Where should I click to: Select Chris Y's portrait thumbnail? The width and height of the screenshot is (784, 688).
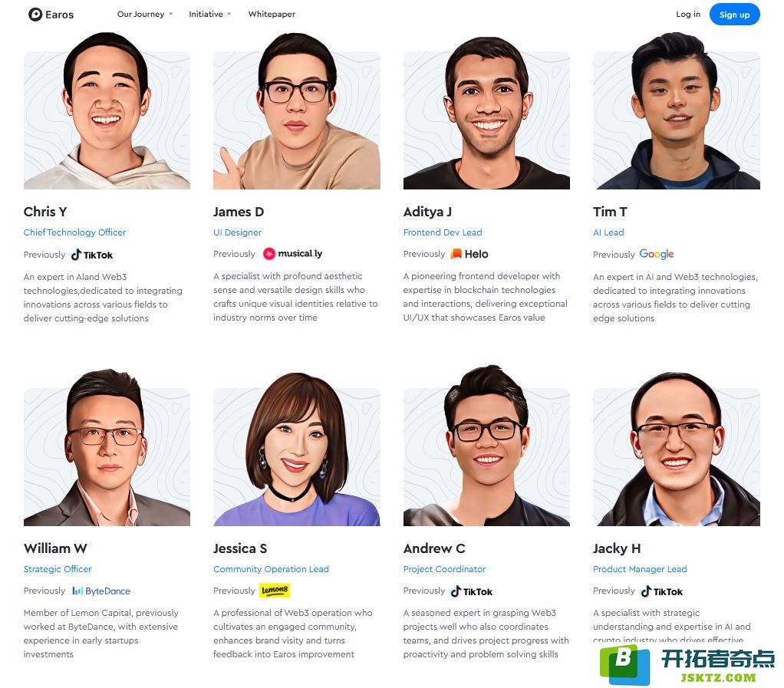pos(107,111)
